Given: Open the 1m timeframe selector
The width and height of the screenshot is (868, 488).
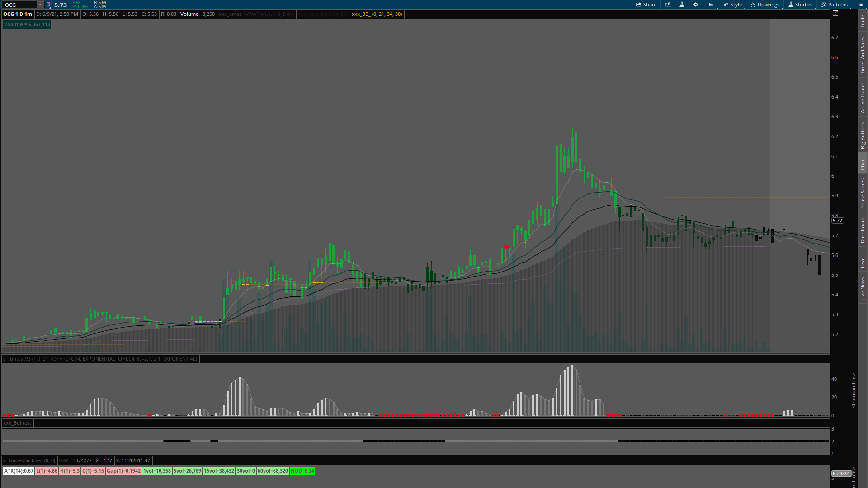Looking at the screenshot, I should (711, 5).
